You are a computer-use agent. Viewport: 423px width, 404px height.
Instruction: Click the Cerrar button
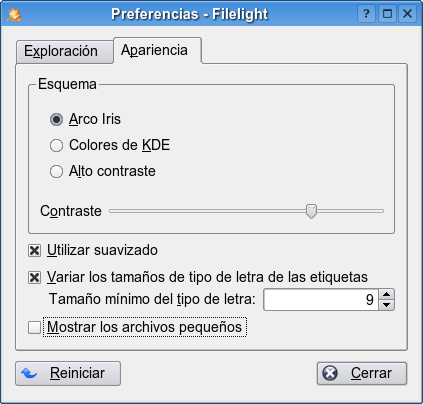pos(362,373)
